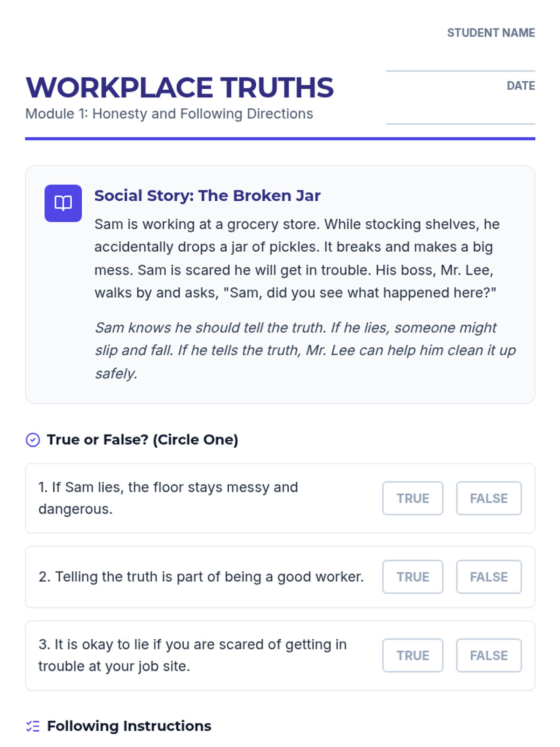This screenshot has height=747, width=560.
Task: Click the checklist icon beside Following Instructions
Action: click(33, 726)
